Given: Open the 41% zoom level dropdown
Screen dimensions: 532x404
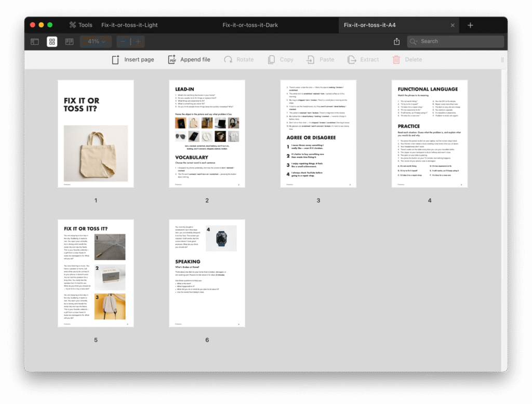Looking at the screenshot, I should click(x=96, y=42).
